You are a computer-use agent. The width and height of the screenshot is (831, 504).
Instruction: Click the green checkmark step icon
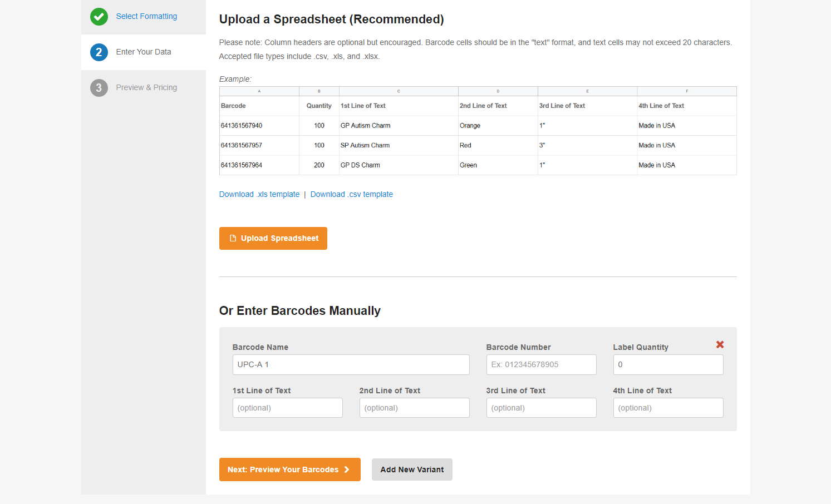click(x=99, y=17)
